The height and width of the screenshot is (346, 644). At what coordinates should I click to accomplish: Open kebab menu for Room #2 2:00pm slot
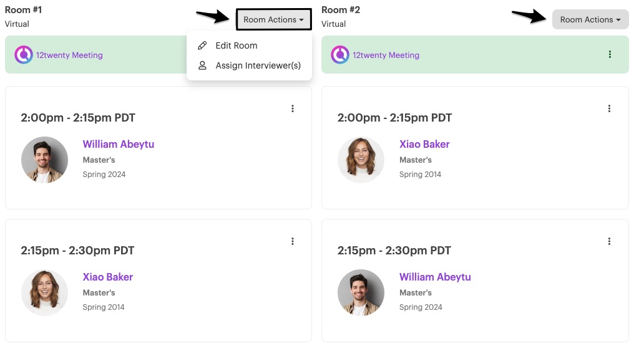(x=609, y=108)
